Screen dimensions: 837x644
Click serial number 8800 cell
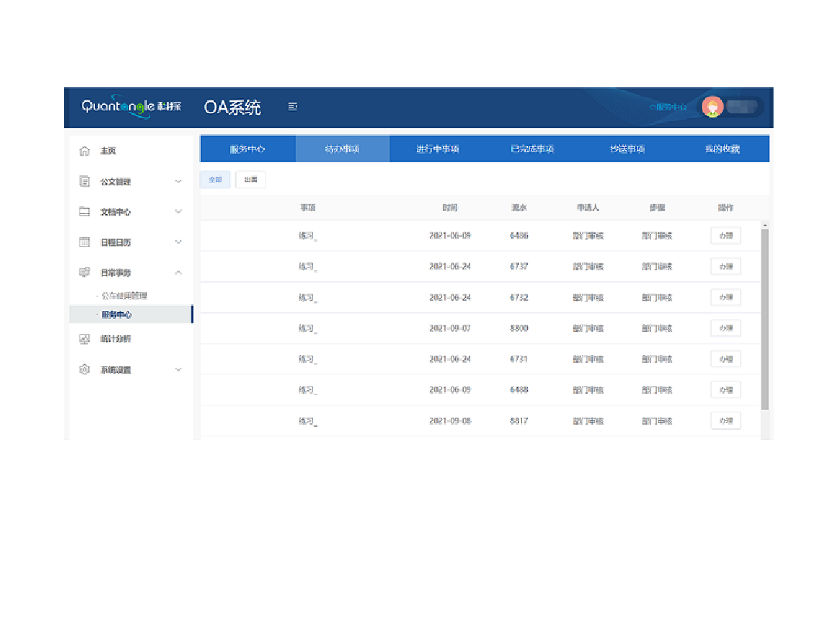click(519, 328)
